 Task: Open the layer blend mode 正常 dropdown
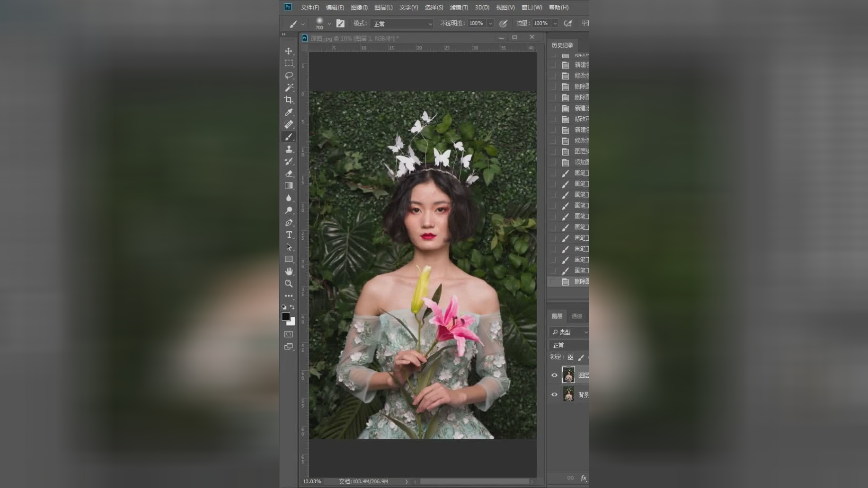569,346
